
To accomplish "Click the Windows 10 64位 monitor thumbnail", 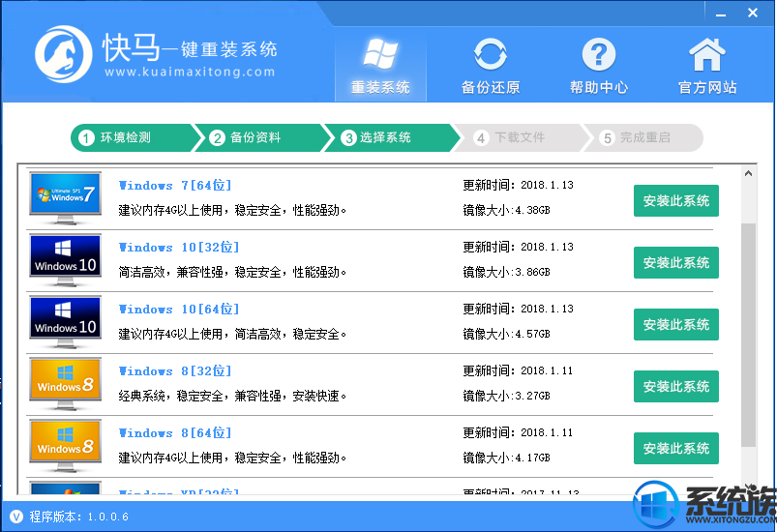I will point(66,322).
